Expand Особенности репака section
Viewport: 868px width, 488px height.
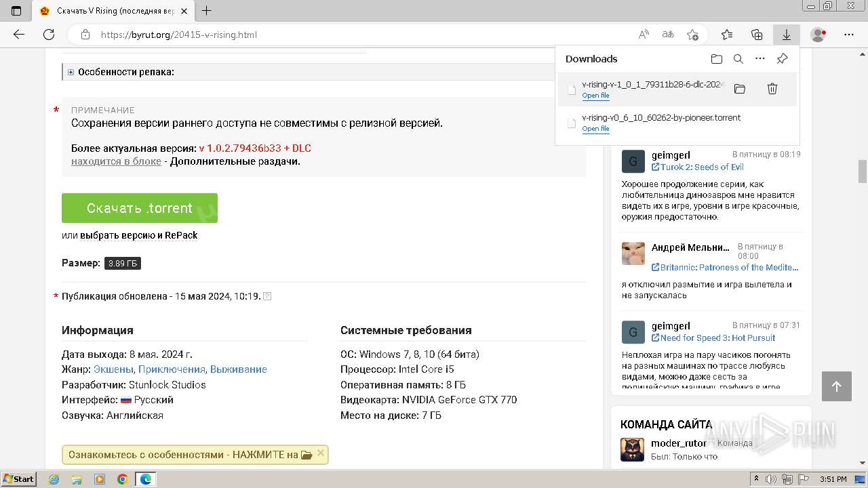click(71, 72)
